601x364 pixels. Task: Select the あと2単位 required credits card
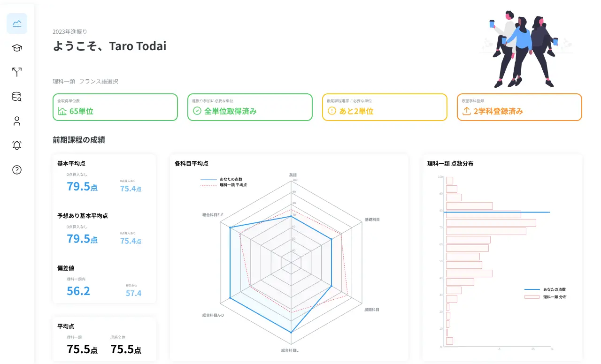point(385,107)
